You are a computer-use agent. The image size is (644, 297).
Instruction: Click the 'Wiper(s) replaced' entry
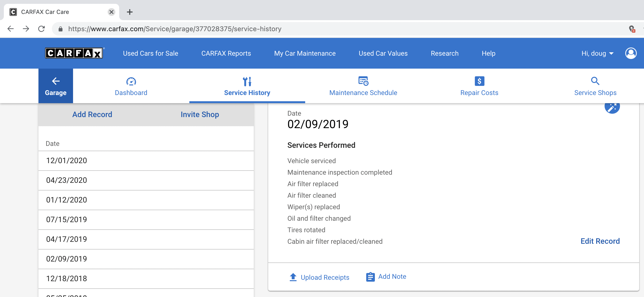(x=314, y=207)
